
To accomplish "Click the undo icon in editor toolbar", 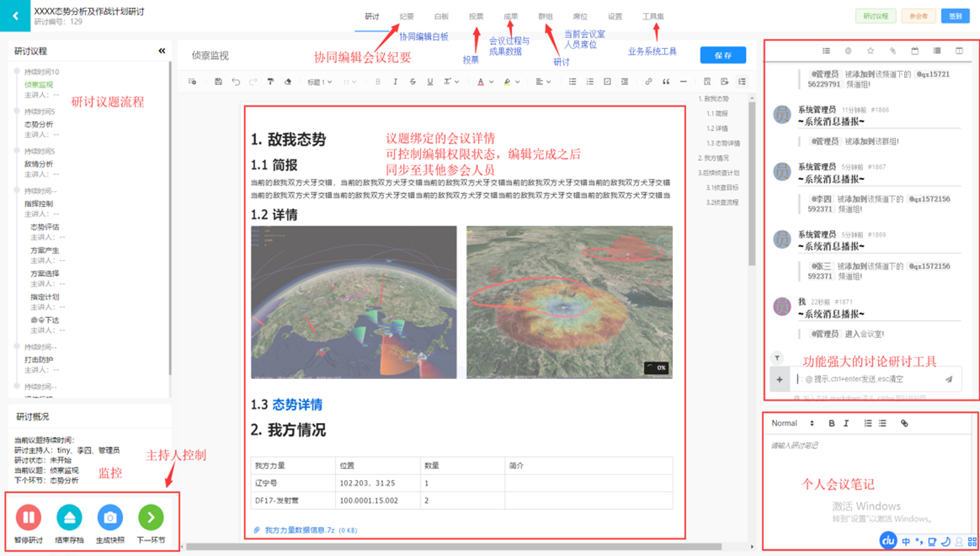I will pos(236,82).
